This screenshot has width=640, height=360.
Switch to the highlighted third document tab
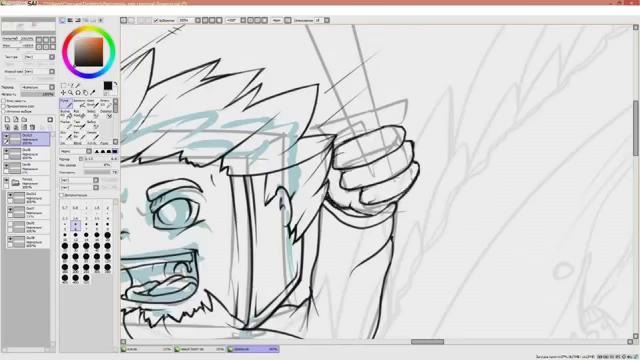tap(253, 349)
